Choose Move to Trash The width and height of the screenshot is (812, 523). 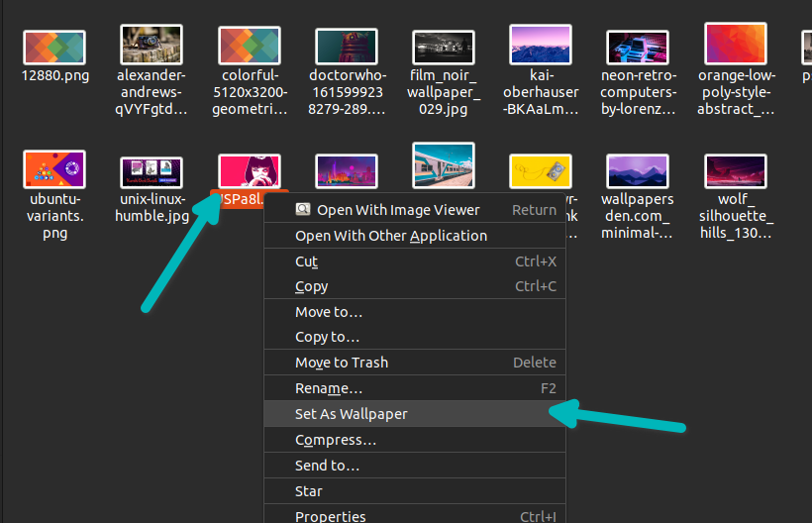pyautogui.click(x=415, y=363)
